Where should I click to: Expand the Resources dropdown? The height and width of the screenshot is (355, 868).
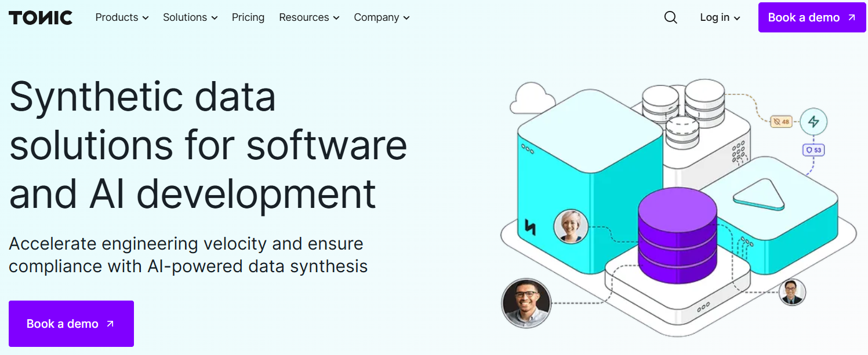(x=309, y=17)
